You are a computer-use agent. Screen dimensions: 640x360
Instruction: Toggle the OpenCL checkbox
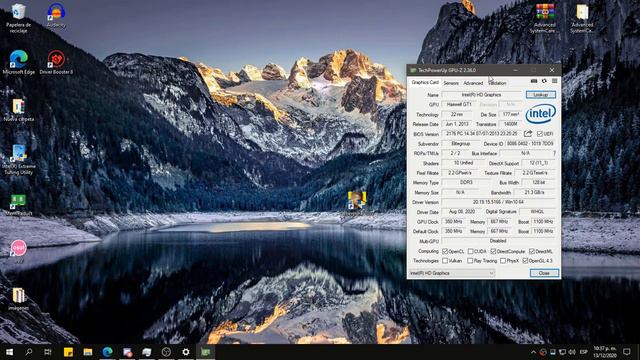click(x=445, y=251)
